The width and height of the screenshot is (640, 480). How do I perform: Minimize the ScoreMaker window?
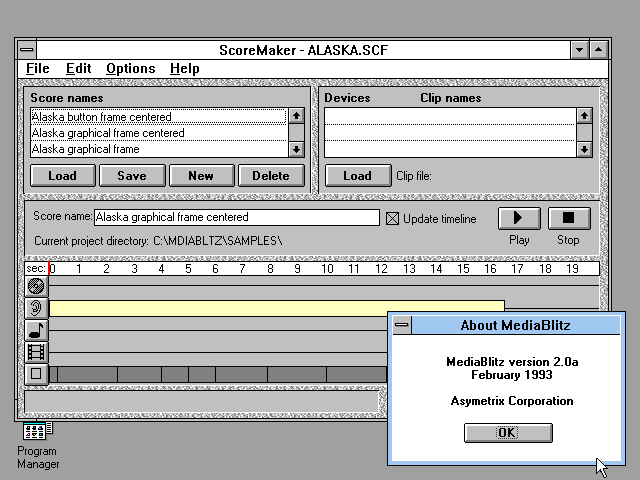click(579, 50)
